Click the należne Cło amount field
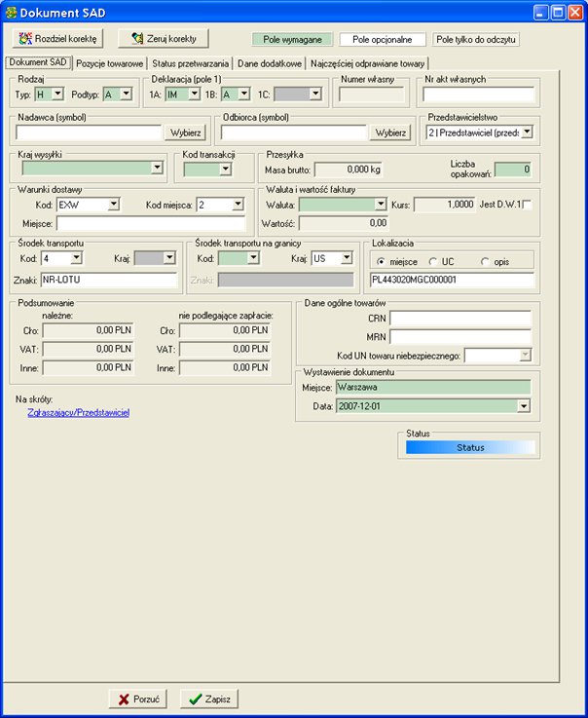 [88, 330]
